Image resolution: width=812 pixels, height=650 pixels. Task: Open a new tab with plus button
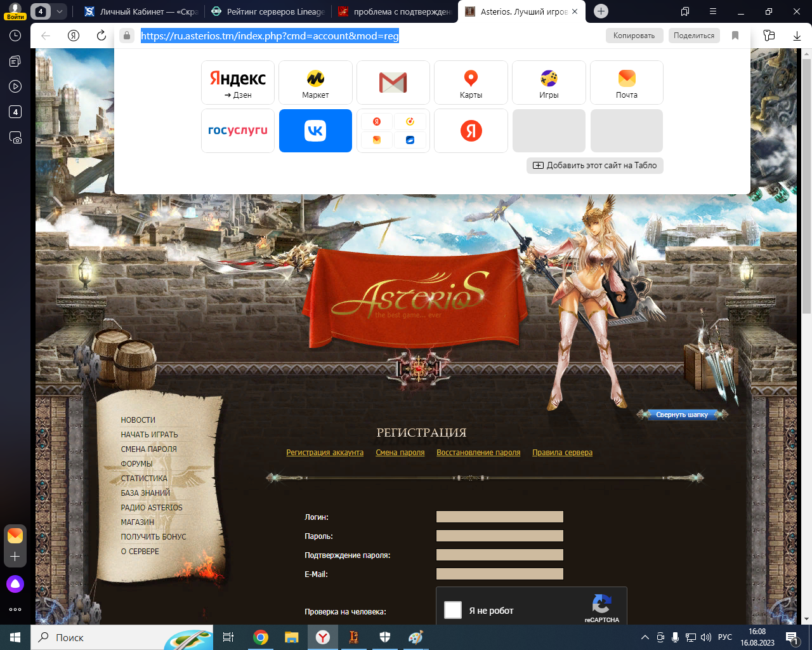point(601,11)
